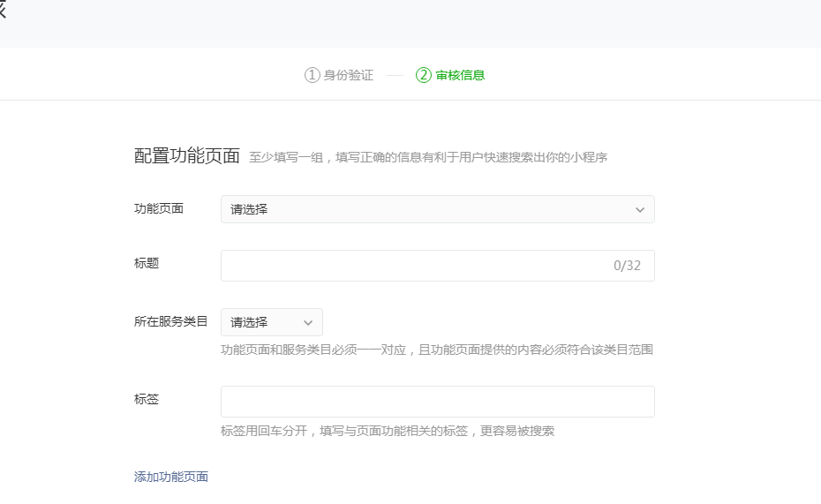Viewport: 821px width, 504px height.
Task: Click the 所在服务类目 field label
Action: pyautogui.click(x=171, y=321)
